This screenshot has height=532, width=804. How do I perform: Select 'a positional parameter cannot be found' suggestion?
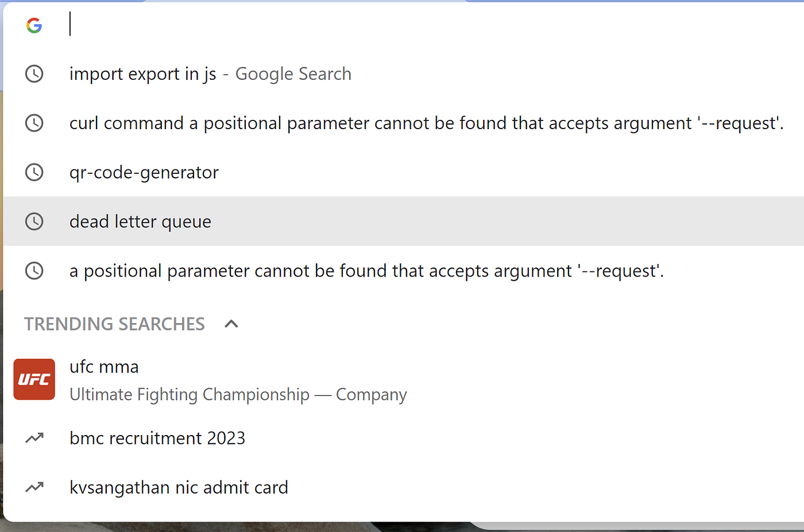coord(366,271)
